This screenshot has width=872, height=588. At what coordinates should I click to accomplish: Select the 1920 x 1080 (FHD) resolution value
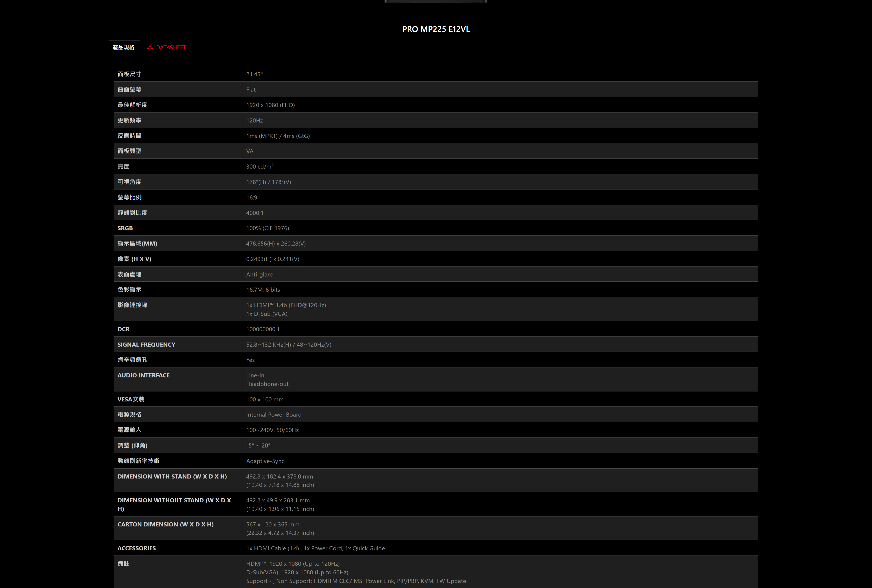point(271,105)
